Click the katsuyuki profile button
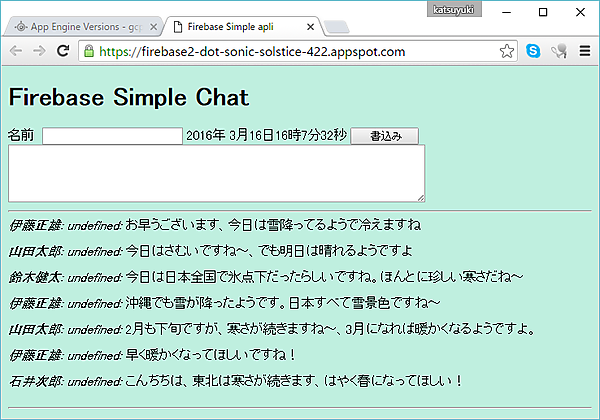The width and height of the screenshot is (600, 420). point(454,10)
